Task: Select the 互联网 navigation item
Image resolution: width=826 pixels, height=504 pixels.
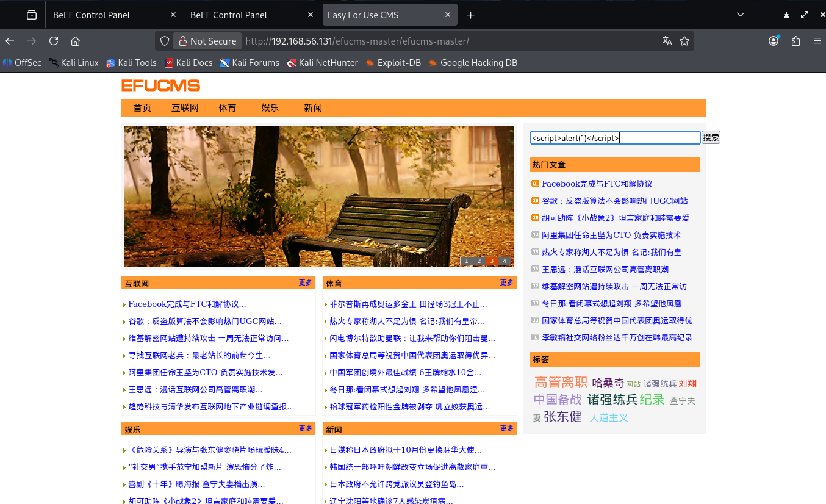Action: pyautogui.click(x=185, y=108)
